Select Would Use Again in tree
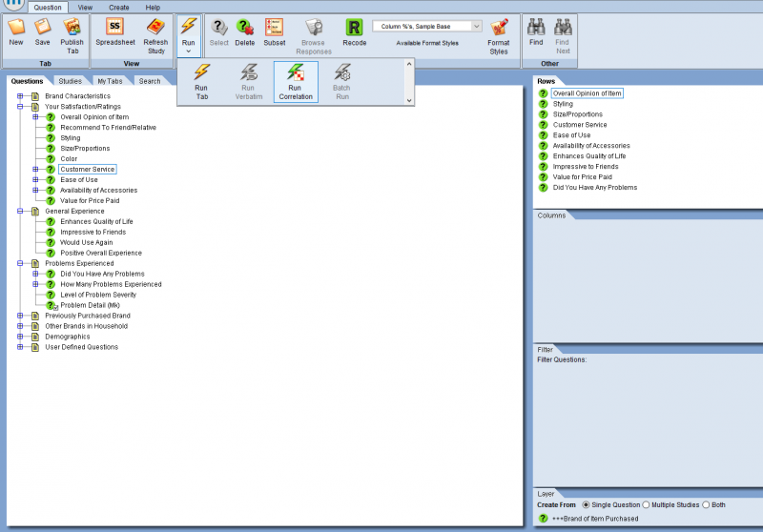The width and height of the screenshot is (763, 532). click(86, 243)
